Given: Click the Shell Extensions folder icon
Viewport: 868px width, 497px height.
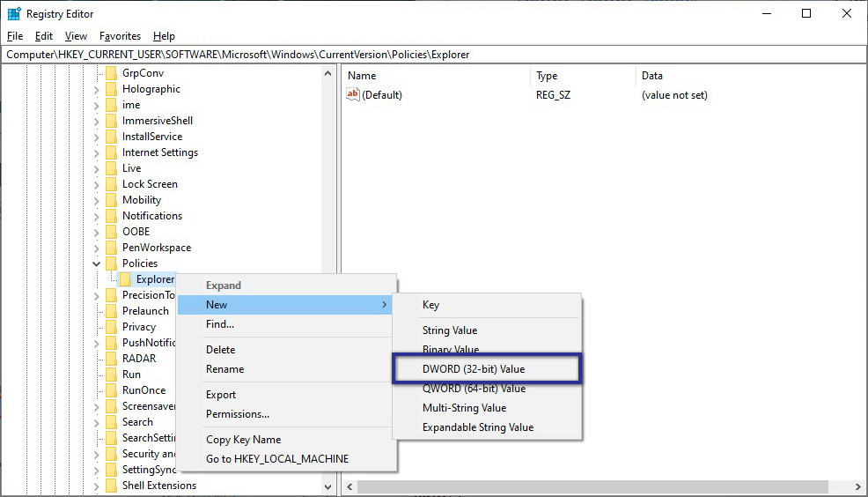Looking at the screenshot, I should click(x=111, y=486).
